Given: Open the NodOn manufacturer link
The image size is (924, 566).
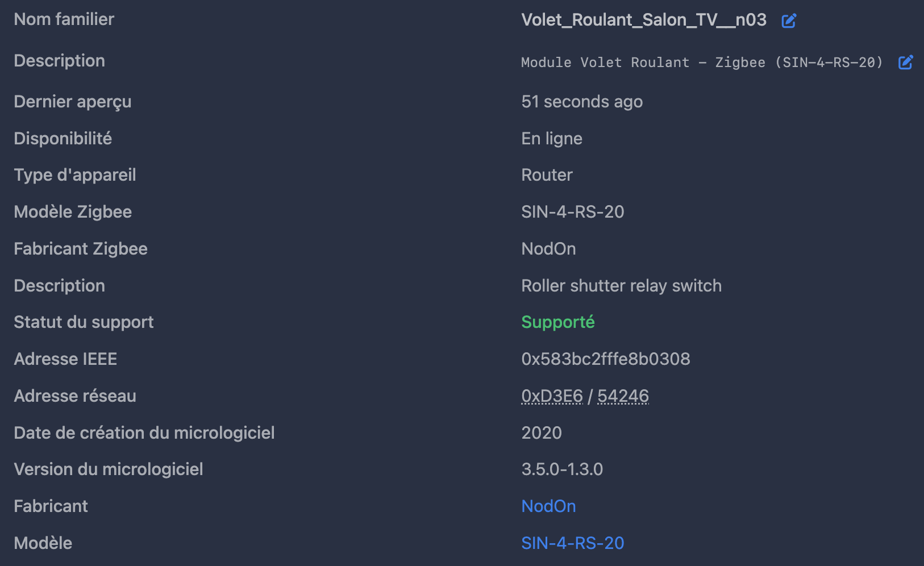Looking at the screenshot, I should pos(548,506).
